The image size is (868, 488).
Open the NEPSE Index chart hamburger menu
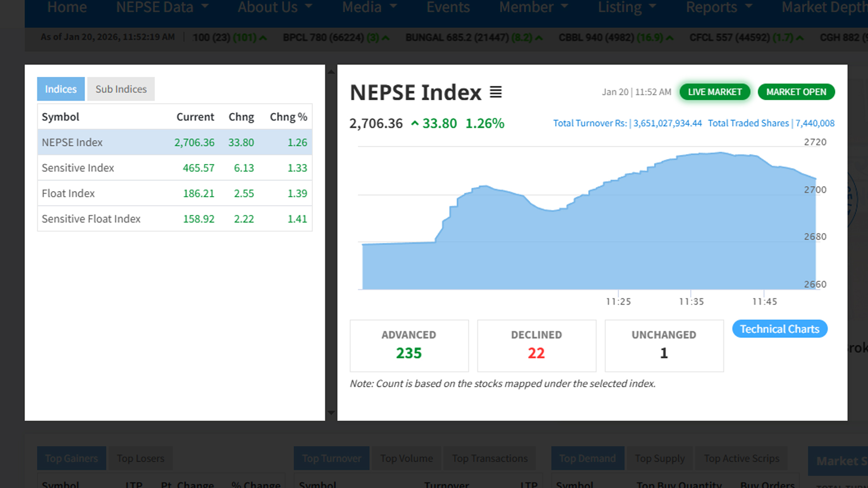(496, 92)
